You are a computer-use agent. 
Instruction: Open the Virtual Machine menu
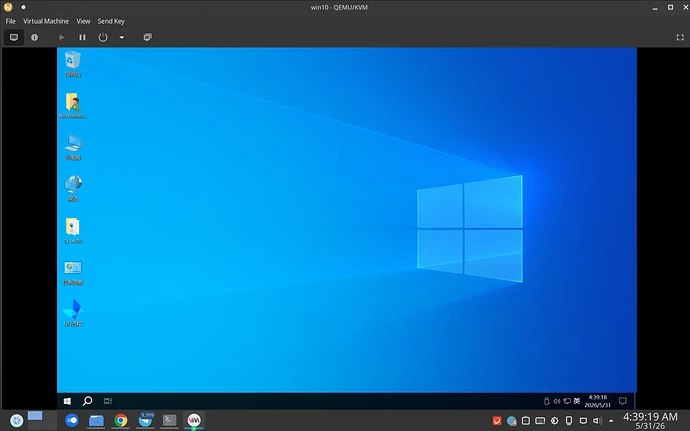pyautogui.click(x=46, y=21)
